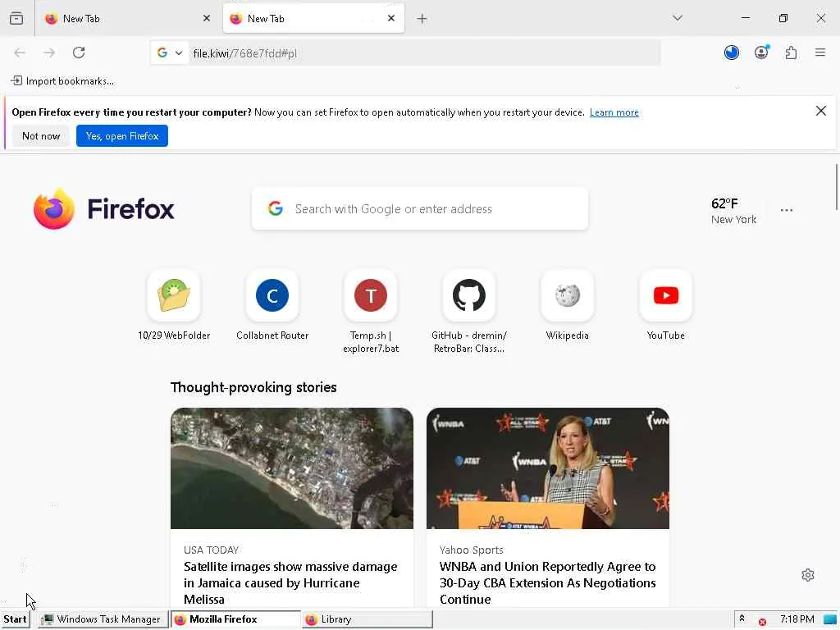Open Firefox View from the tab bar icon

tap(16, 18)
